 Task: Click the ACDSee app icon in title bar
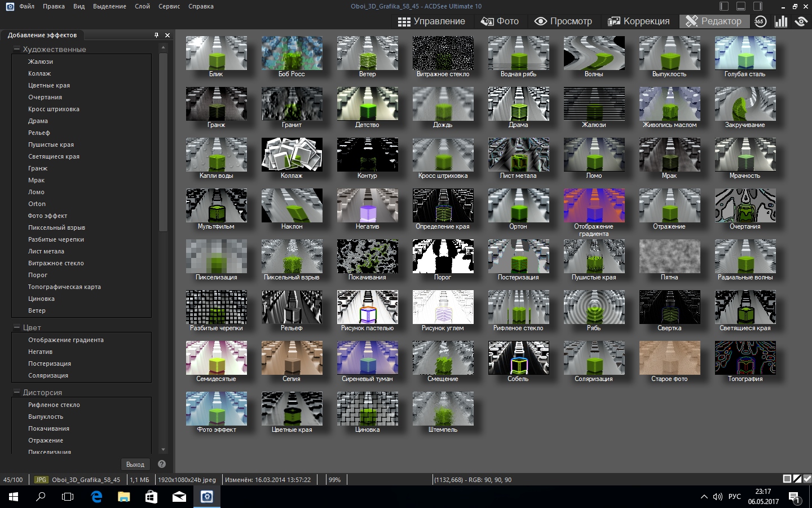(x=10, y=6)
